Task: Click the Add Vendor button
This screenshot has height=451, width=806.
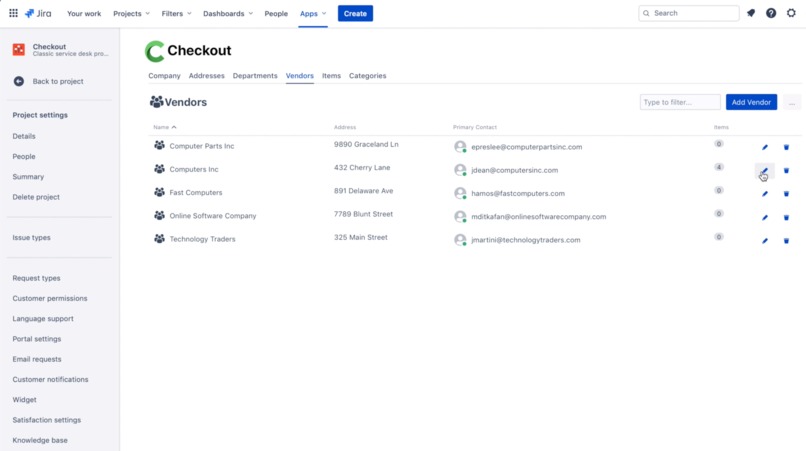Action: coord(751,102)
